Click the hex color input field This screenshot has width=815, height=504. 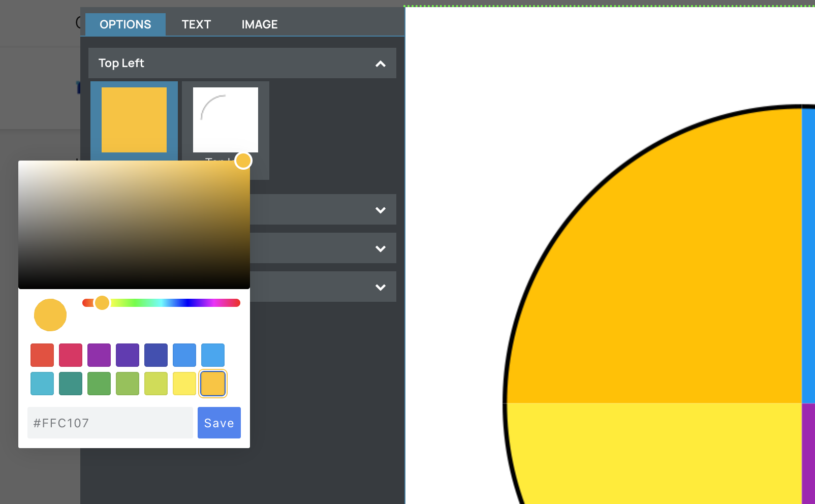(110, 423)
